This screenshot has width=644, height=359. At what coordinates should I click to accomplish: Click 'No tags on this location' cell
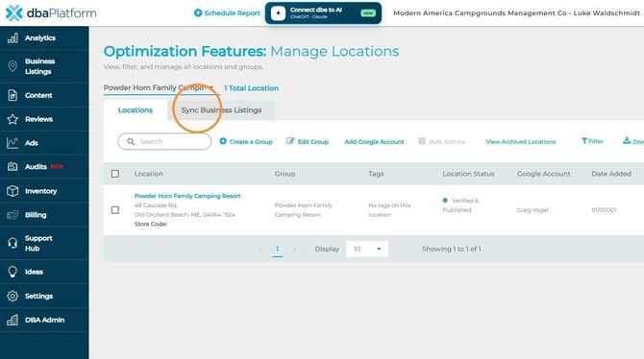click(389, 210)
